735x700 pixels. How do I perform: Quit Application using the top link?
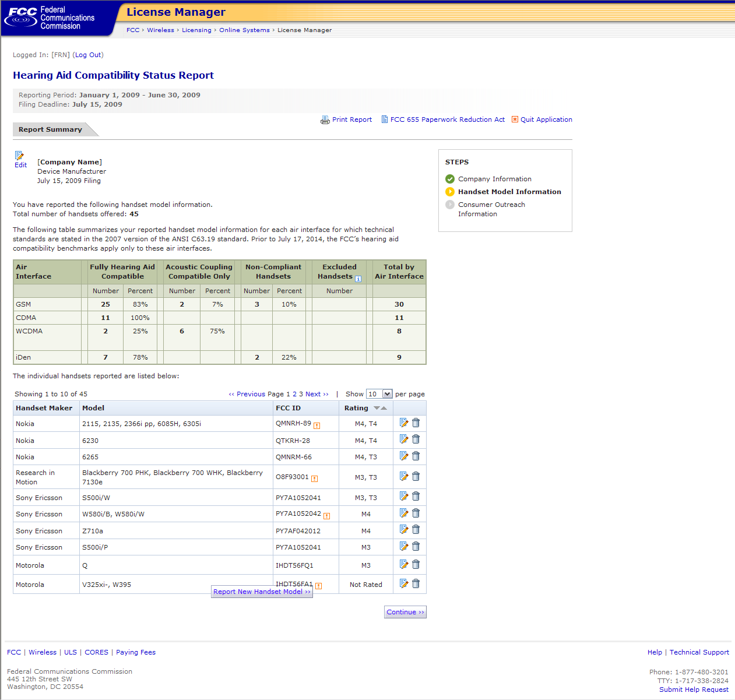point(546,119)
